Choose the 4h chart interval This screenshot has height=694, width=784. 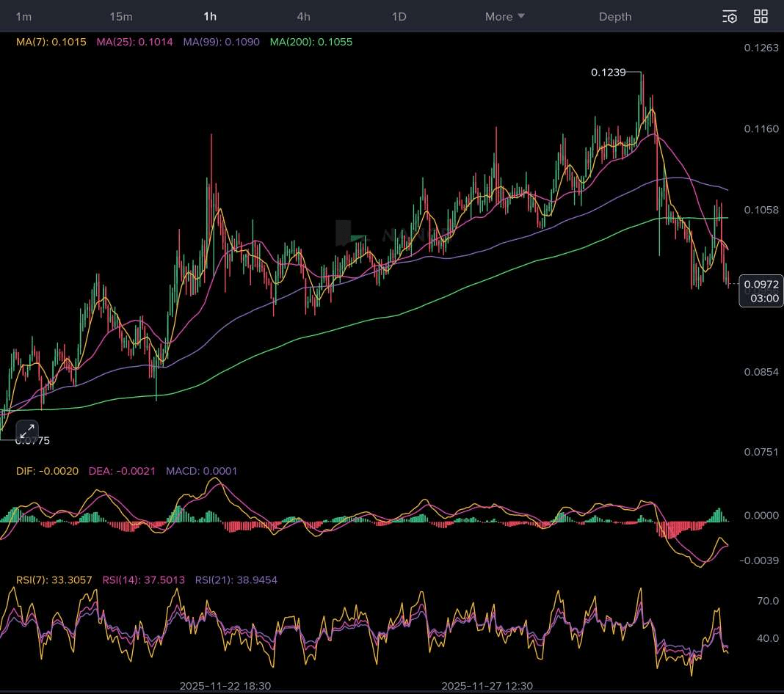pos(303,16)
